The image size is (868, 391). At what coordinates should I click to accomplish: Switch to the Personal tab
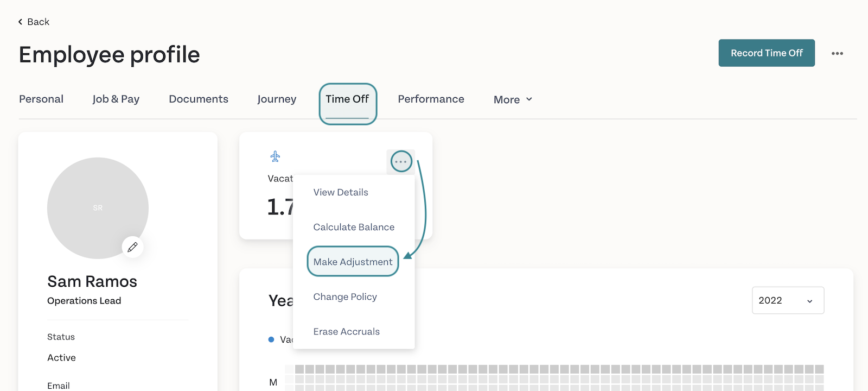(41, 99)
